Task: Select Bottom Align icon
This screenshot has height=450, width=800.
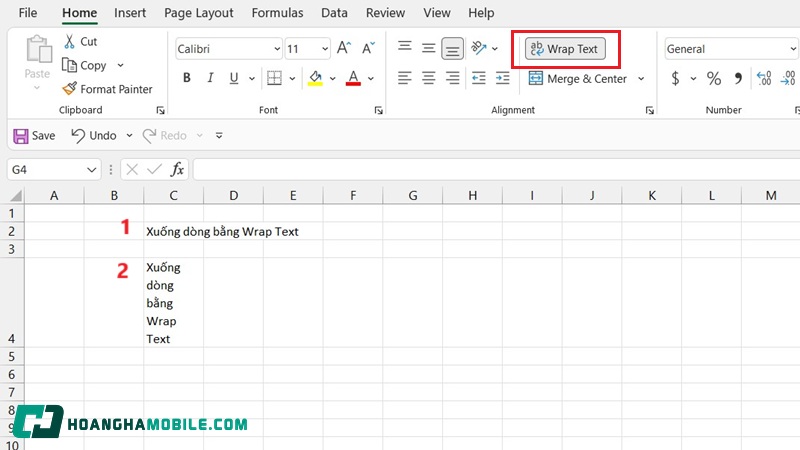Action: (x=453, y=48)
